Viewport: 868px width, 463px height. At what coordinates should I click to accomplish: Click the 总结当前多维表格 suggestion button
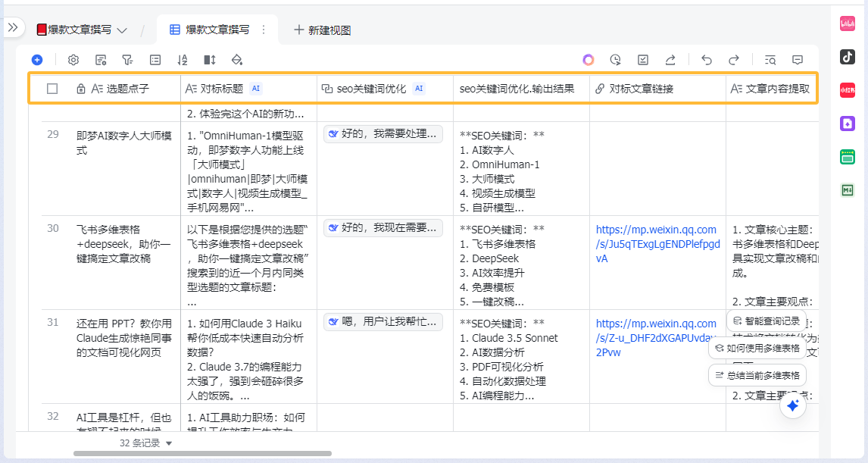[x=757, y=376]
